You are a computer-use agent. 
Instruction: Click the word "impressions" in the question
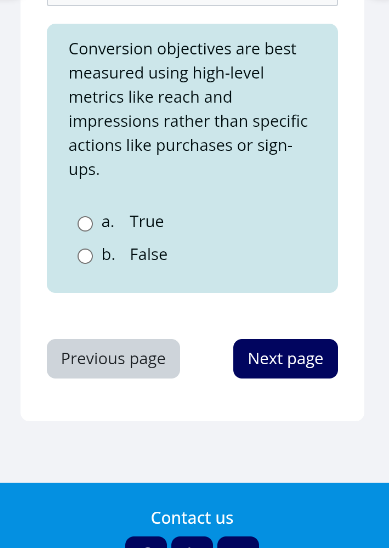114,122
